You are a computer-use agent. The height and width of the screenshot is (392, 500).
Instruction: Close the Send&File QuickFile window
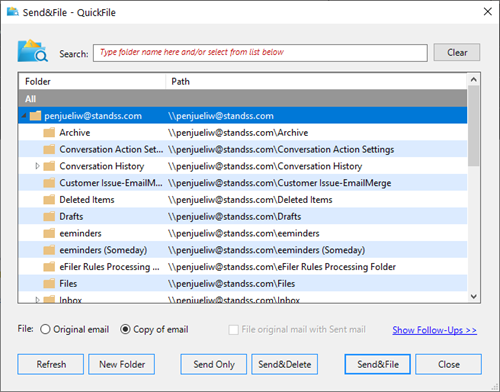(488, 12)
